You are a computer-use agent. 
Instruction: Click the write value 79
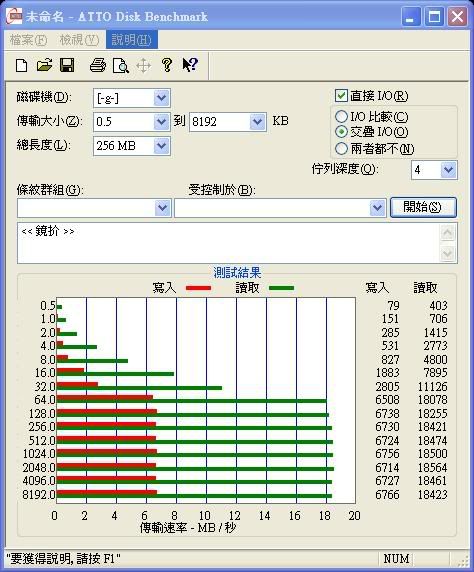pyautogui.click(x=393, y=305)
